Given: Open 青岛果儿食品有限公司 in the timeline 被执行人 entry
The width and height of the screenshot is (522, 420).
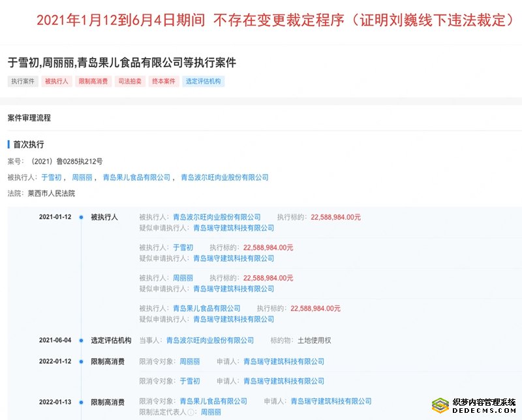Looking at the screenshot, I should (207, 308).
